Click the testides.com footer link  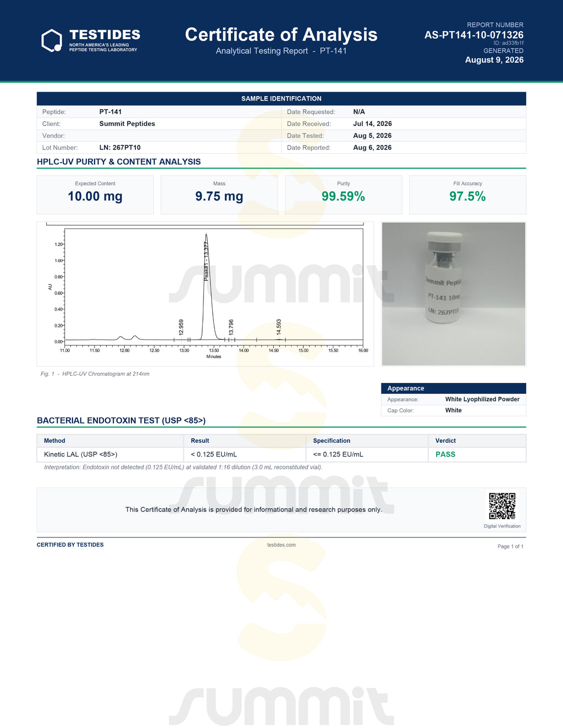pos(281,545)
